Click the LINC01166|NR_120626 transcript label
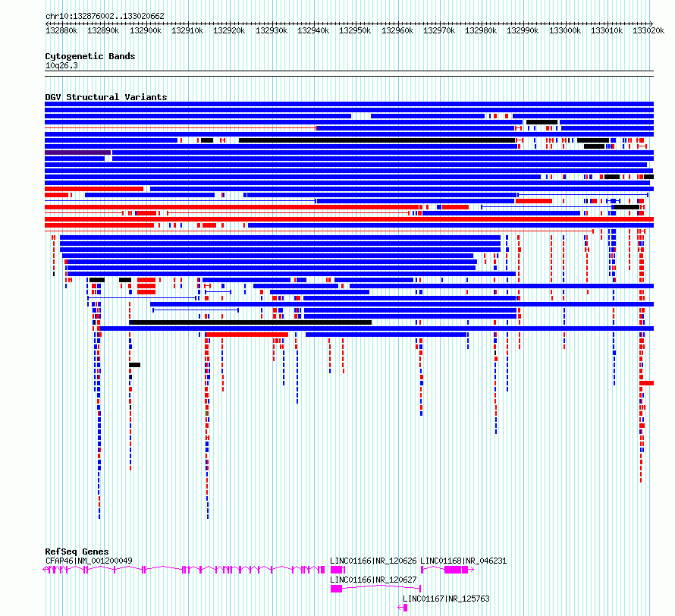675x616 pixels. tap(373, 561)
